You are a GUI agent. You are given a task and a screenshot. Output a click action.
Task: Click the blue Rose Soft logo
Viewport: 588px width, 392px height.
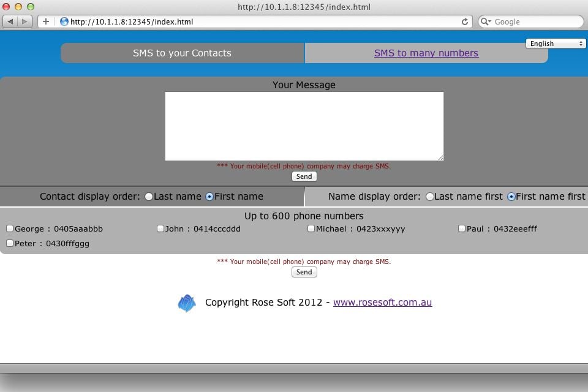[x=187, y=303]
